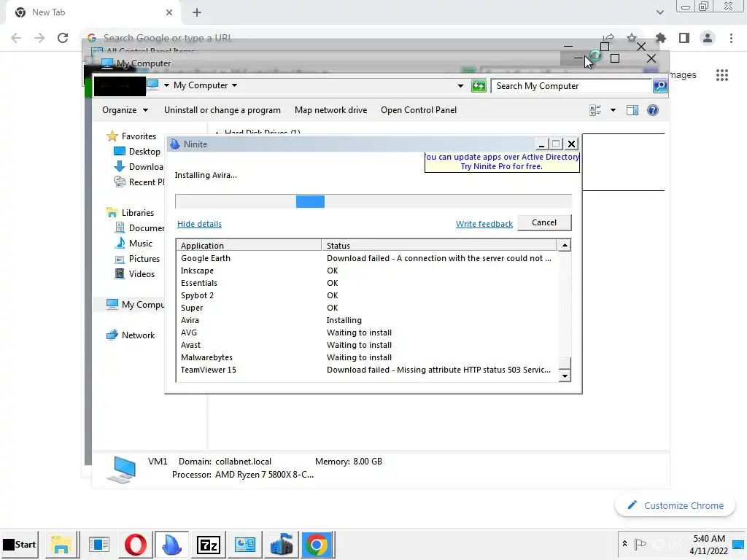Select the TeamViewer 15 row
Screen dimensions: 747x560
366,370
